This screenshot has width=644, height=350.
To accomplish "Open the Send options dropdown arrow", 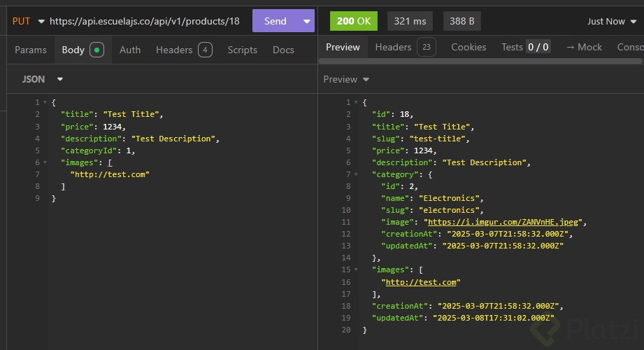I will [x=307, y=21].
